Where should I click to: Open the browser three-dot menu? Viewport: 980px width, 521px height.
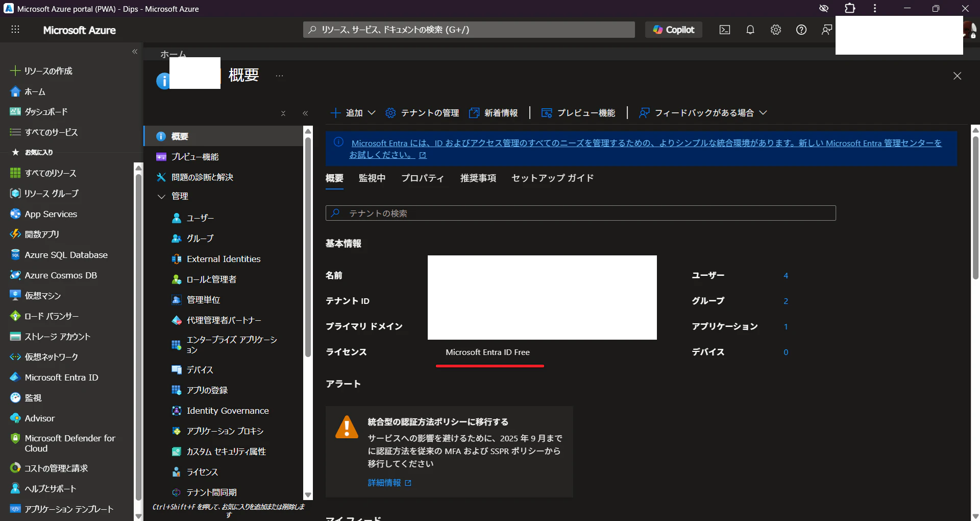point(875,9)
